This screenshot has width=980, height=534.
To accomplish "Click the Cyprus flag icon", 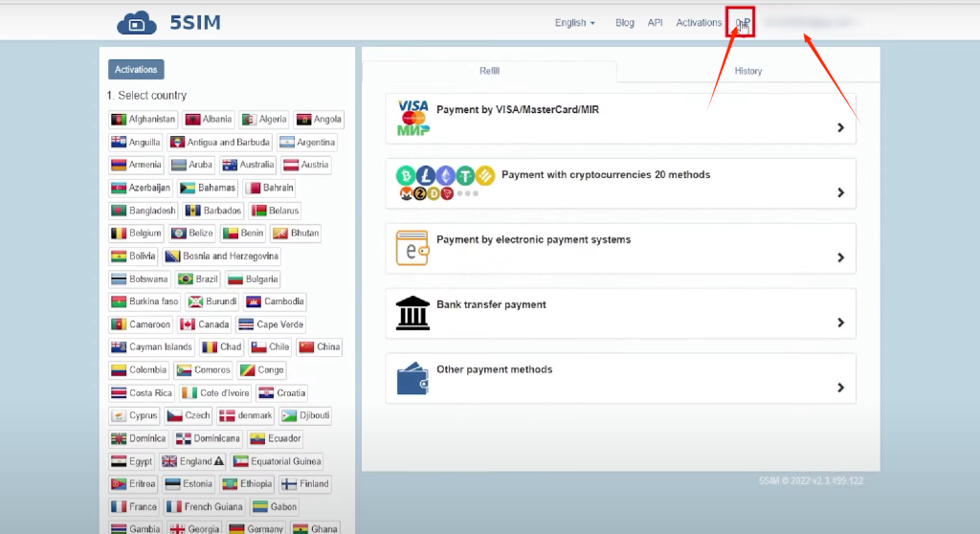I will click(118, 416).
